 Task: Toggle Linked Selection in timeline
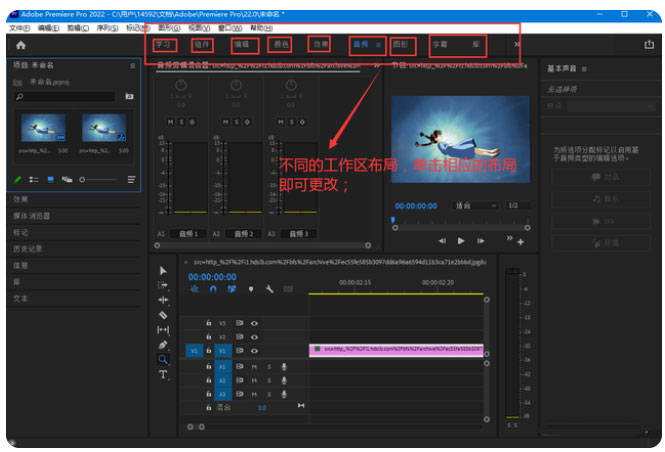(232, 289)
